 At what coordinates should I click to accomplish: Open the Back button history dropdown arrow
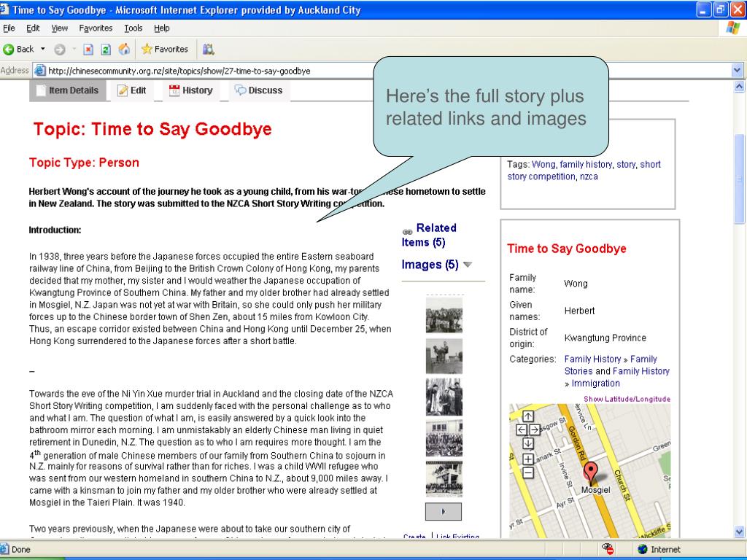pyautogui.click(x=43, y=49)
